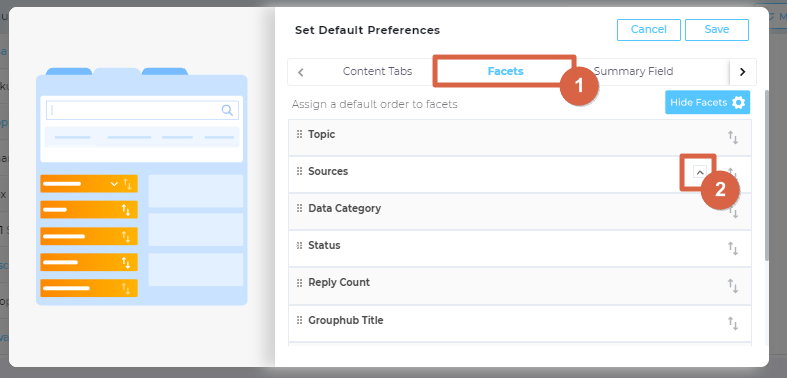Click the first orange facet bar in preview

(89, 184)
